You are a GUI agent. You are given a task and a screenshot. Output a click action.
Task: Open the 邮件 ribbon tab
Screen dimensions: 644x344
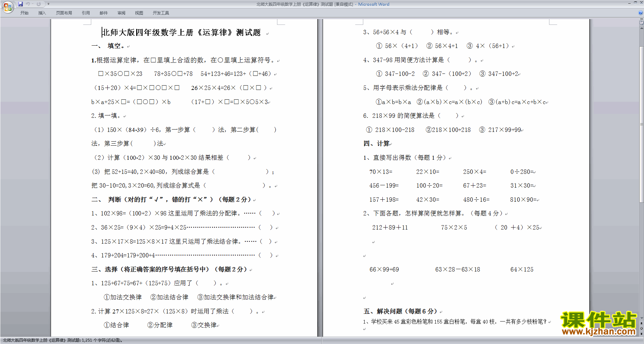click(104, 13)
